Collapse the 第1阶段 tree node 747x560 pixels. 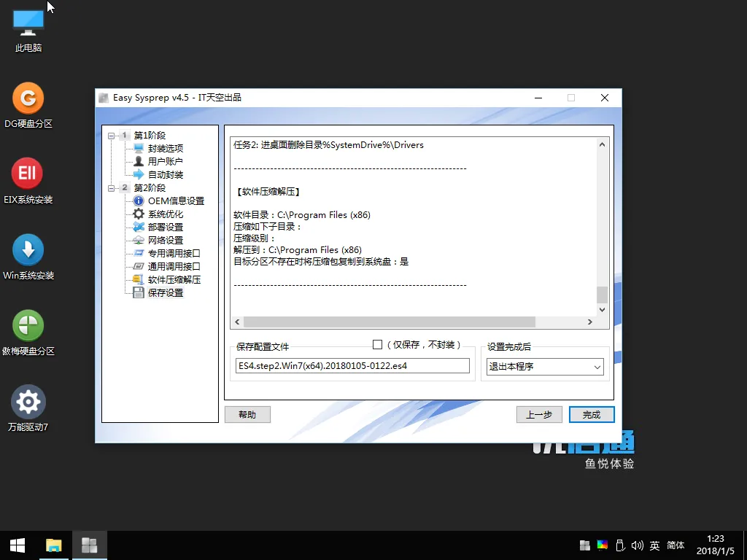point(111,135)
